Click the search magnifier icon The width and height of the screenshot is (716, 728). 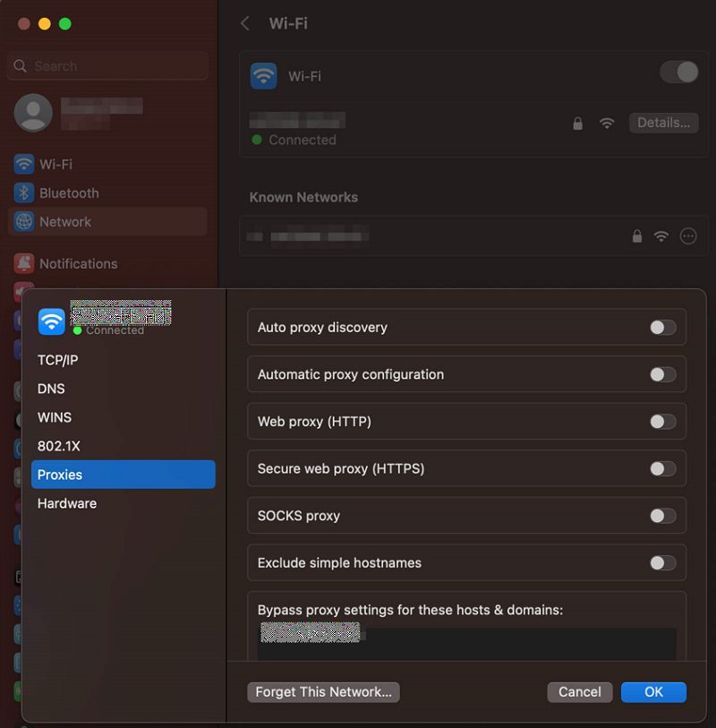[20, 65]
